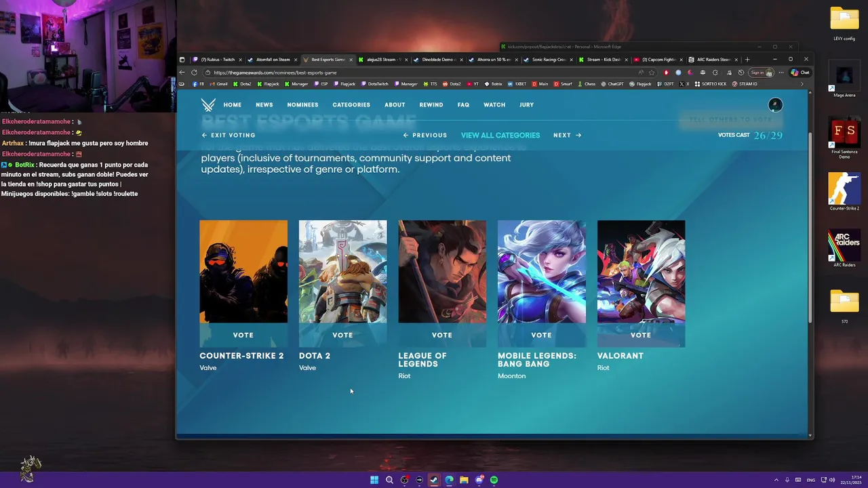Open the 1XBET bookmark
The height and width of the screenshot is (488, 868).
(x=517, y=84)
